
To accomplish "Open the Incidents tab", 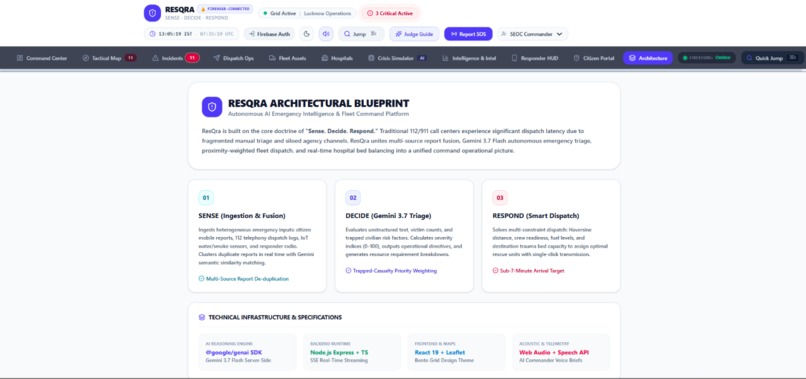I will [x=175, y=58].
